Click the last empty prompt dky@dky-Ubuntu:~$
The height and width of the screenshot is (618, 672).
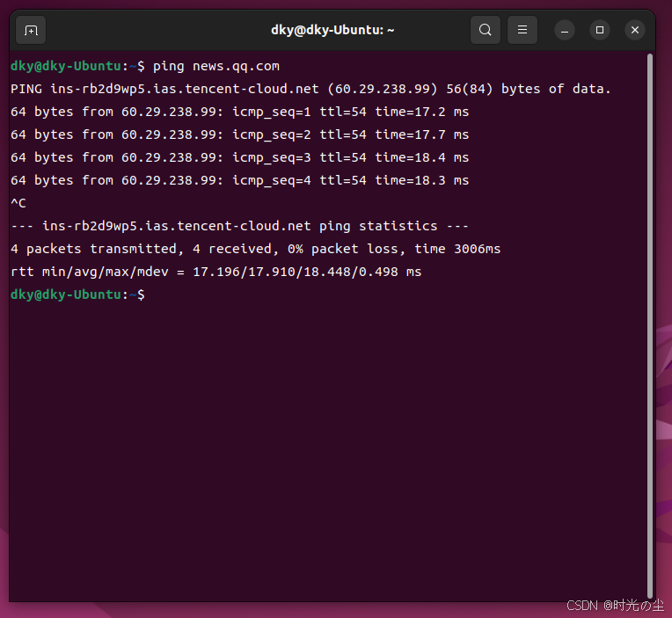77,294
